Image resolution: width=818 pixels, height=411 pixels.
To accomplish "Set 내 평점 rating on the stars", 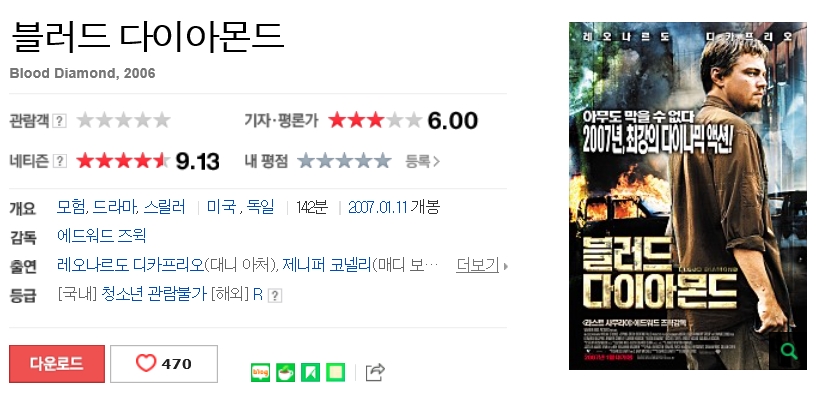I will click(344, 161).
